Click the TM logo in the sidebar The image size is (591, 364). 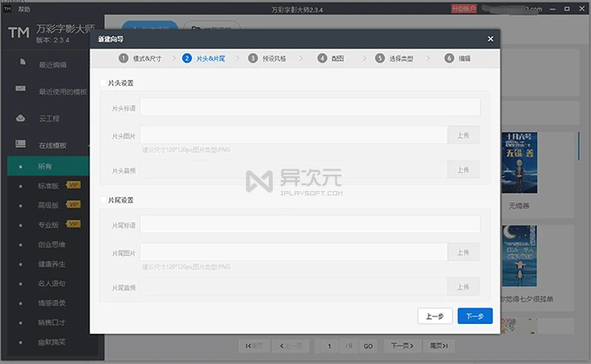coord(19,33)
